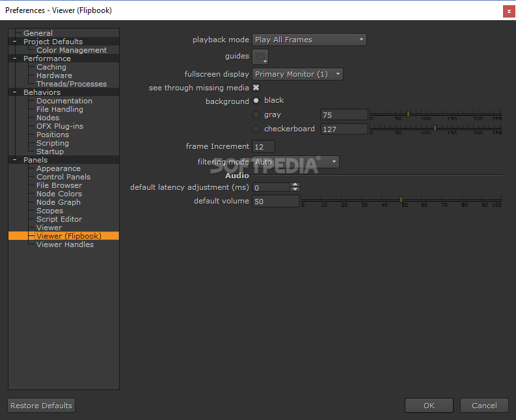Viewport: 516px width, 420px height.
Task: Open the guides overlay icon dropdown
Action: pyautogui.click(x=260, y=57)
